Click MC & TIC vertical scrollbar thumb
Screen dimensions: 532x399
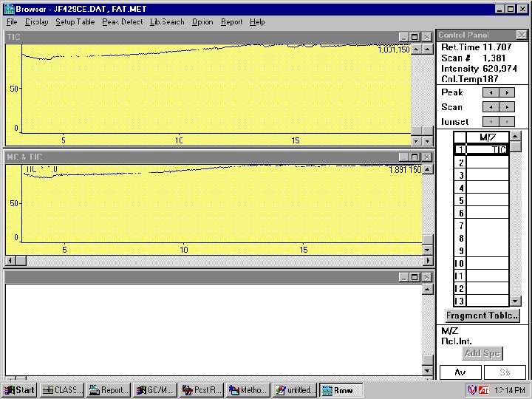428,239
